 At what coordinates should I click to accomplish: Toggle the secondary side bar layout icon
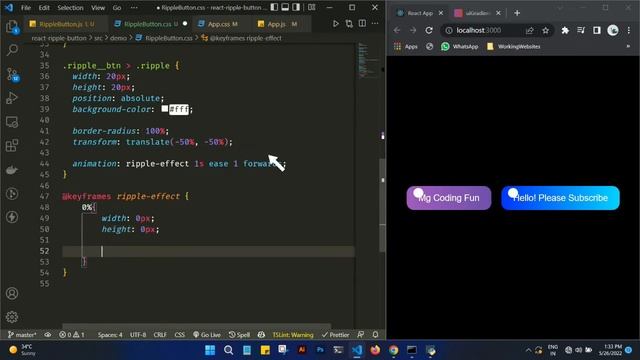coord(296,7)
